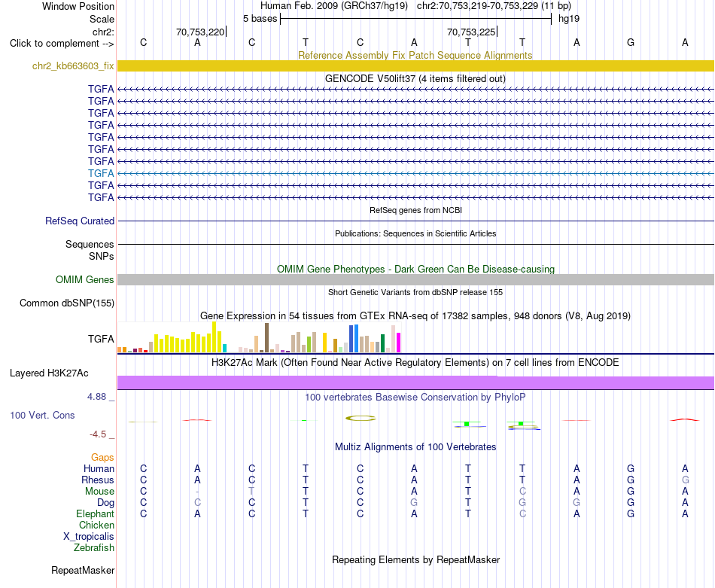
Task: Click the orange Gaps label
Action: [102, 457]
